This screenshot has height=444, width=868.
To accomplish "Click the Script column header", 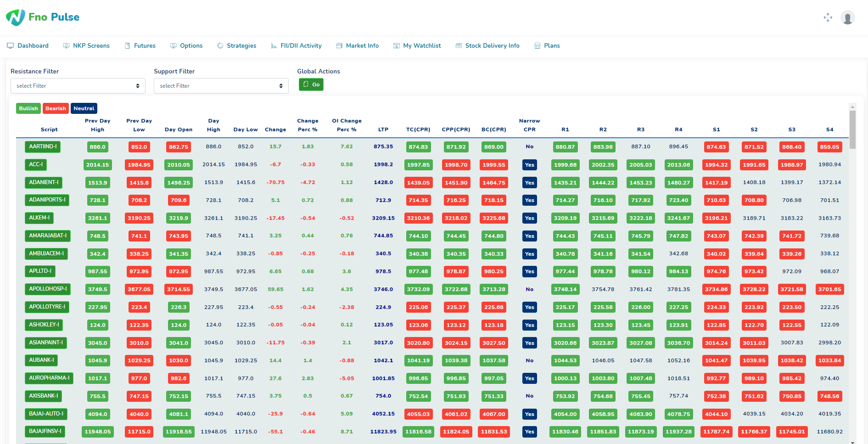I will (x=49, y=129).
